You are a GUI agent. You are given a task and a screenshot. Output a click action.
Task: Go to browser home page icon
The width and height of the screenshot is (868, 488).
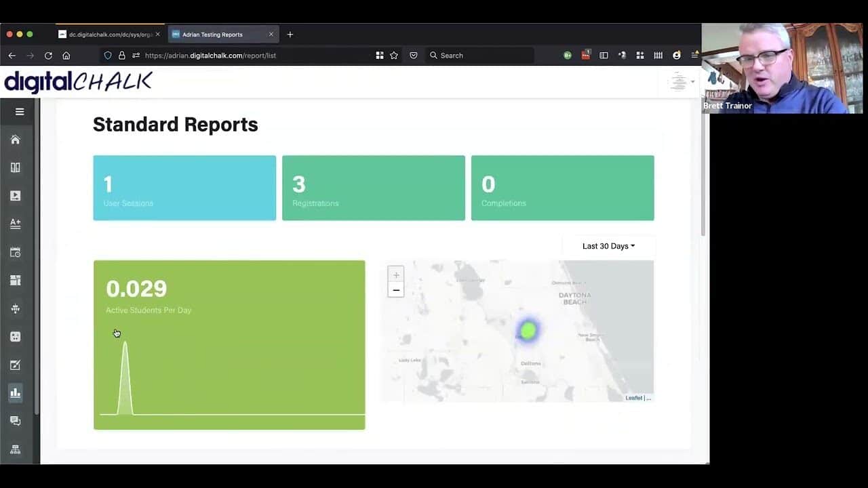(66, 56)
